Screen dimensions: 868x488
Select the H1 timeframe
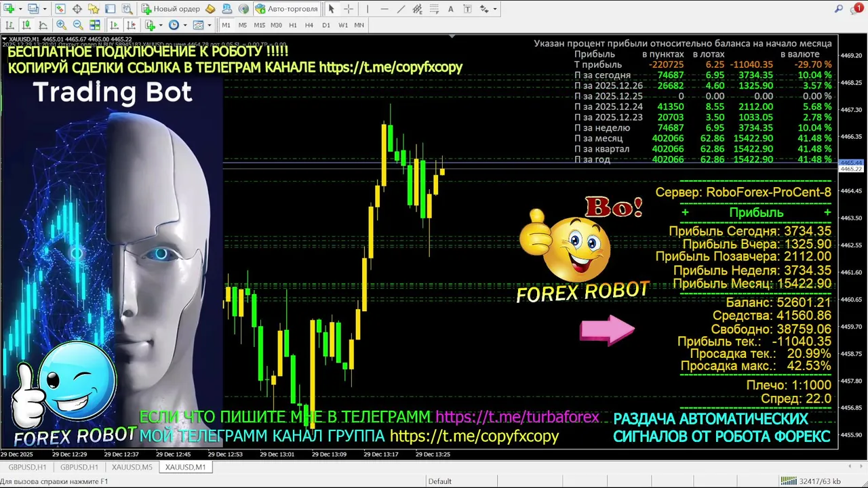coord(293,25)
